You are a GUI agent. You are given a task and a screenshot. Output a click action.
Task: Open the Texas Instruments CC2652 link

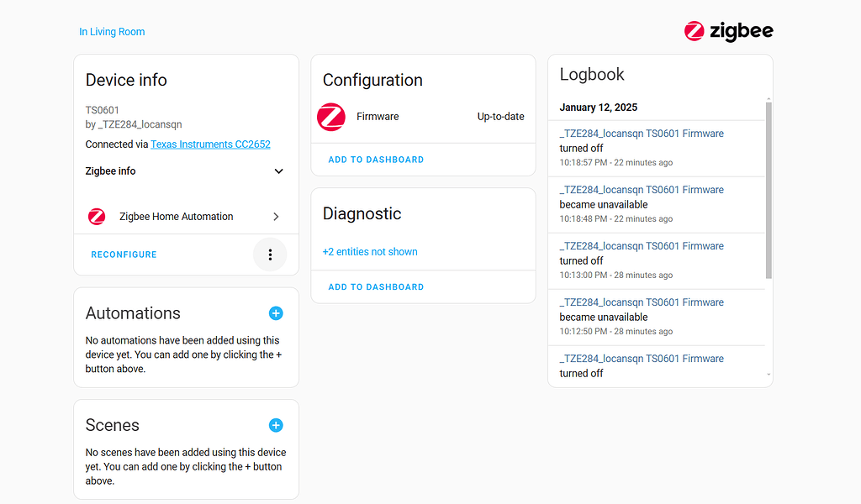pyautogui.click(x=210, y=144)
